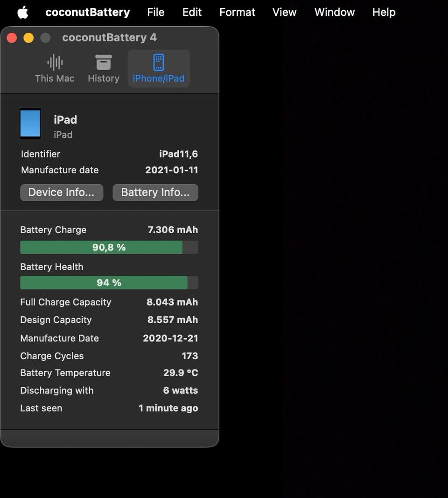Click the battery charge value 7.306 mAh
The image size is (448, 498).
click(x=173, y=230)
